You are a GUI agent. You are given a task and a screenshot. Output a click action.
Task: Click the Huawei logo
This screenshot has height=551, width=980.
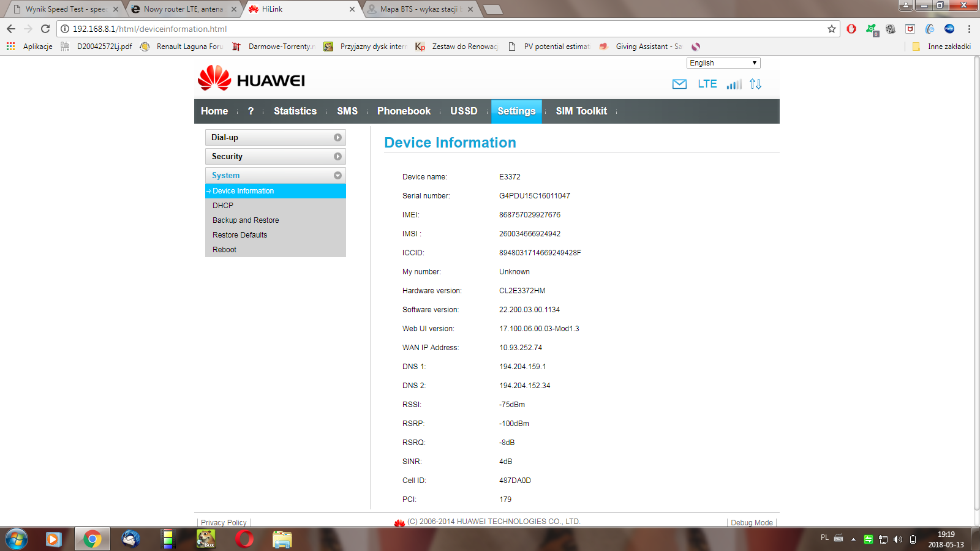(251, 79)
